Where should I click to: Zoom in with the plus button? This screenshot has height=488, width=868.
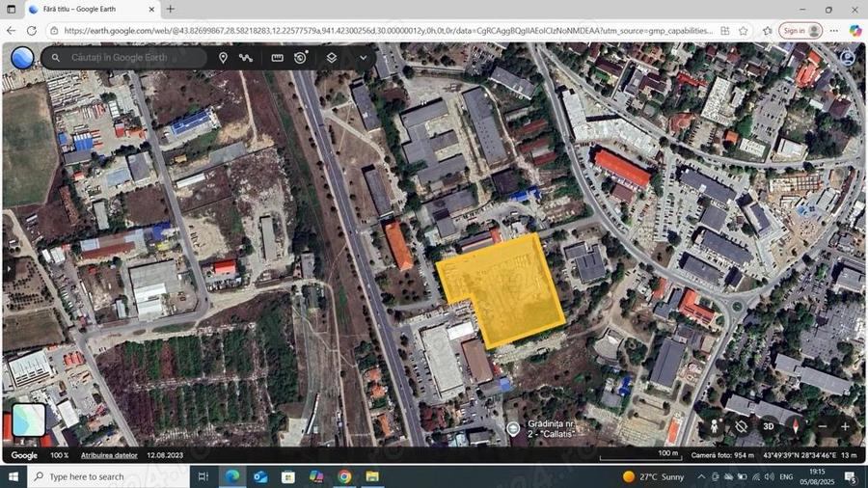[845, 426]
